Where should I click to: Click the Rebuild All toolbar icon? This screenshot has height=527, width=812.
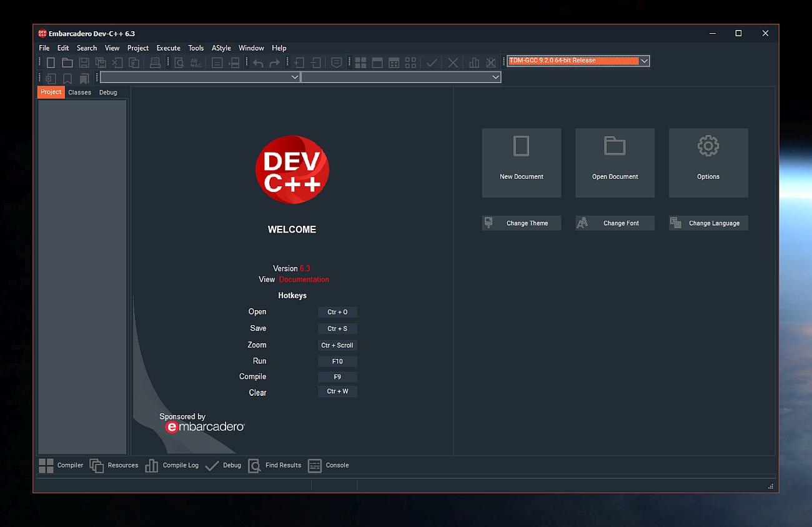410,63
